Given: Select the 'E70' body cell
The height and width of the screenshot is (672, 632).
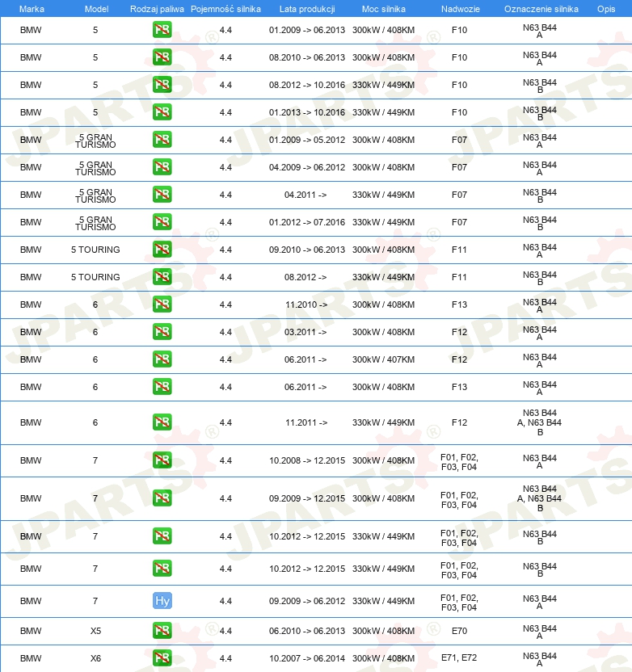Looking at the screenshot, I should (459, 631).
